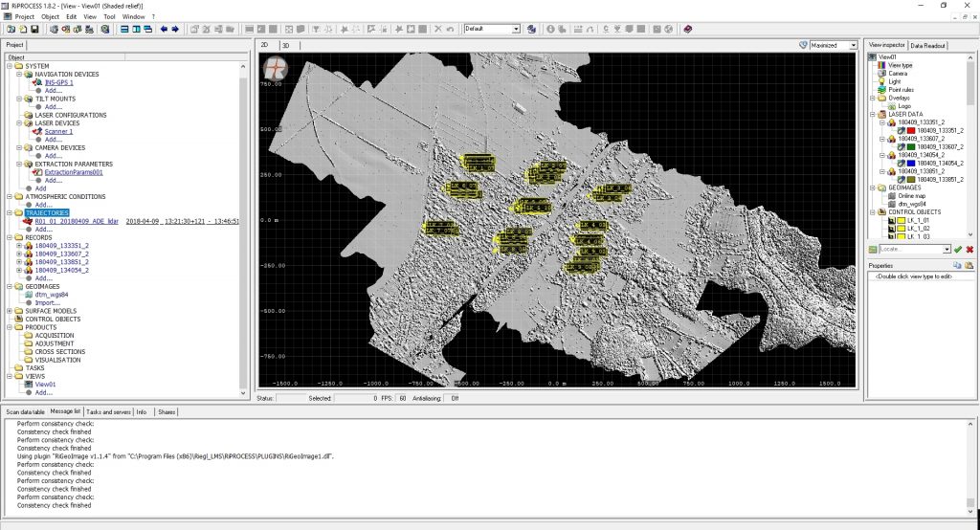Click the blue color swatch for 180409_134054_2

pos(911,164)
